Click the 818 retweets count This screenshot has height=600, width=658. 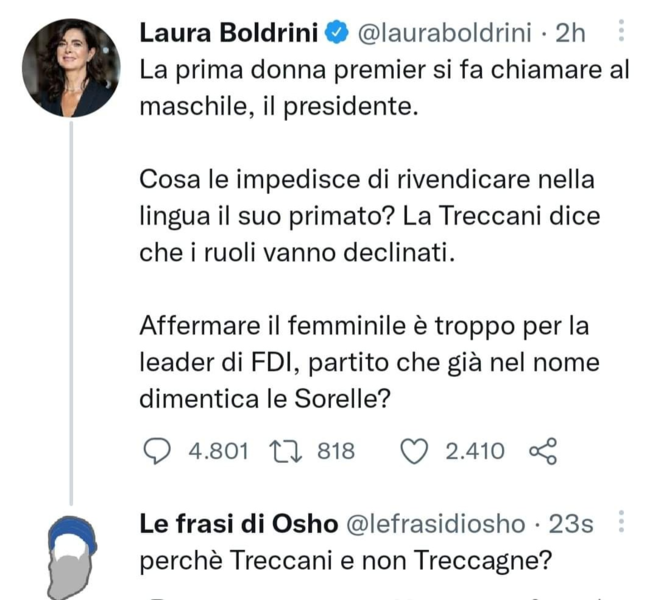336,452
